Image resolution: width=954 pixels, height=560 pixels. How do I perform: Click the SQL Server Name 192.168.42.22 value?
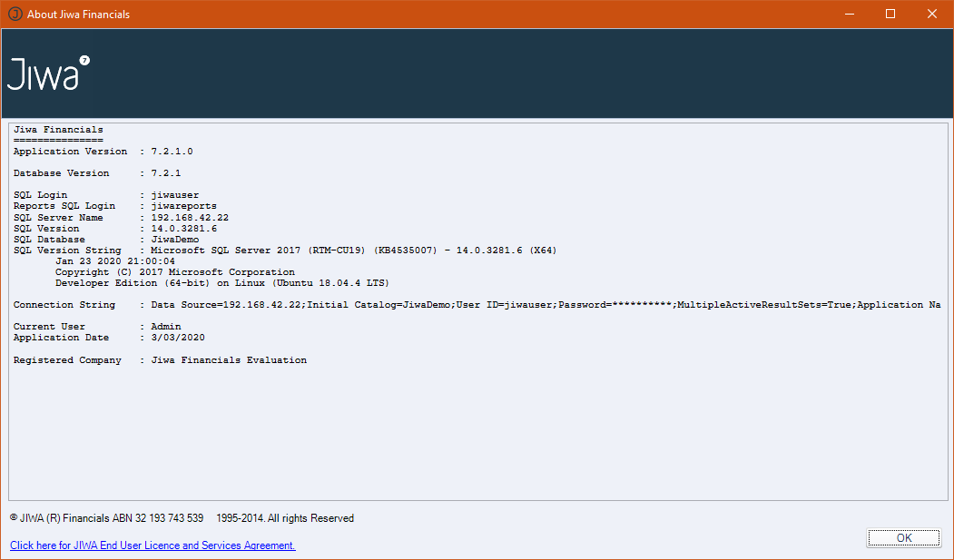click(x=190, y=218)
